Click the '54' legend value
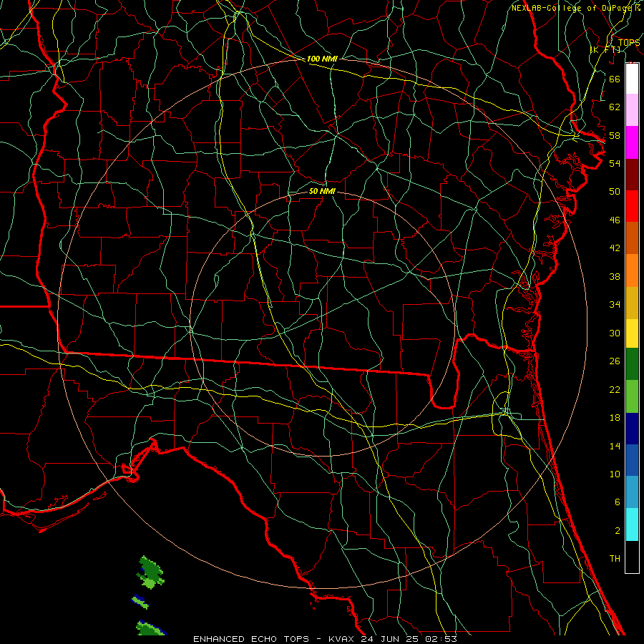 (x=615, y=163)
